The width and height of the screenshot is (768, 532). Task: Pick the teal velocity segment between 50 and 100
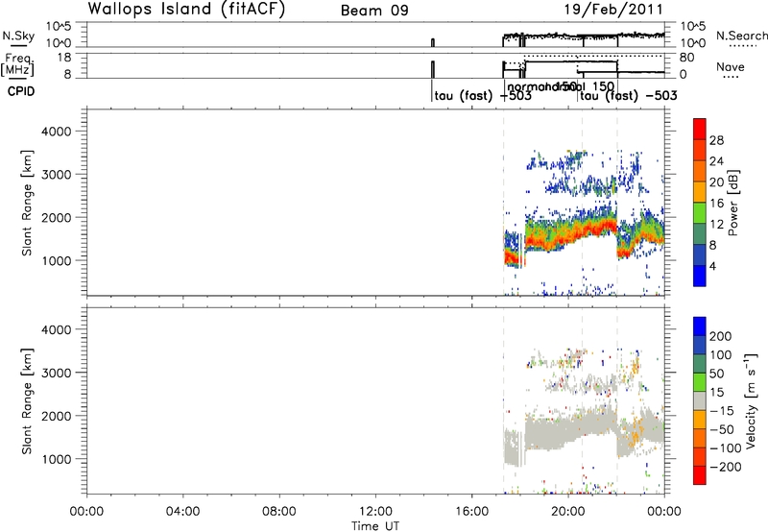point(700,364)
